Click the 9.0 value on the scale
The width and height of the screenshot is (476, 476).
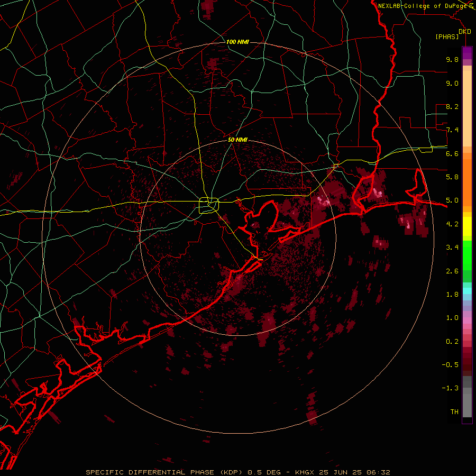click(452, 83)
